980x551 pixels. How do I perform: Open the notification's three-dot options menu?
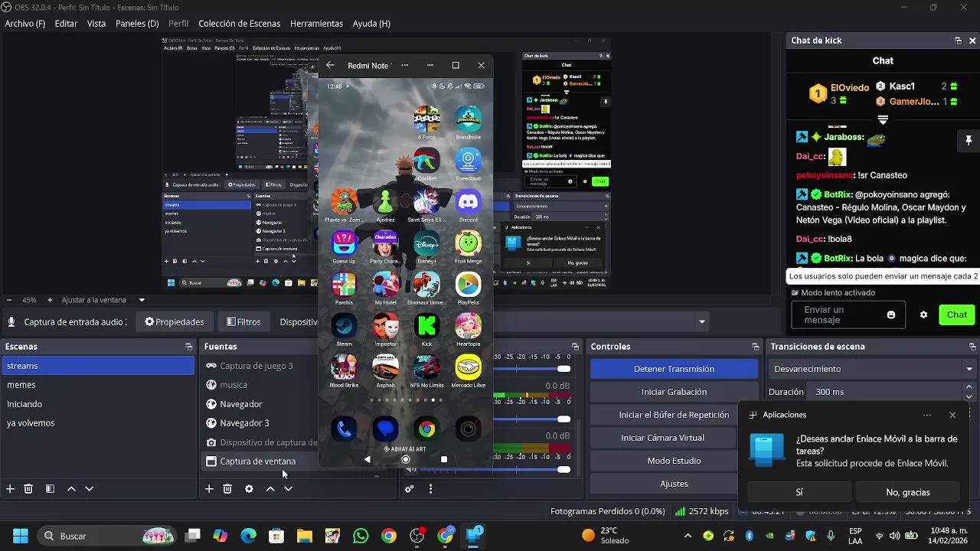click(x=927, y=415)
